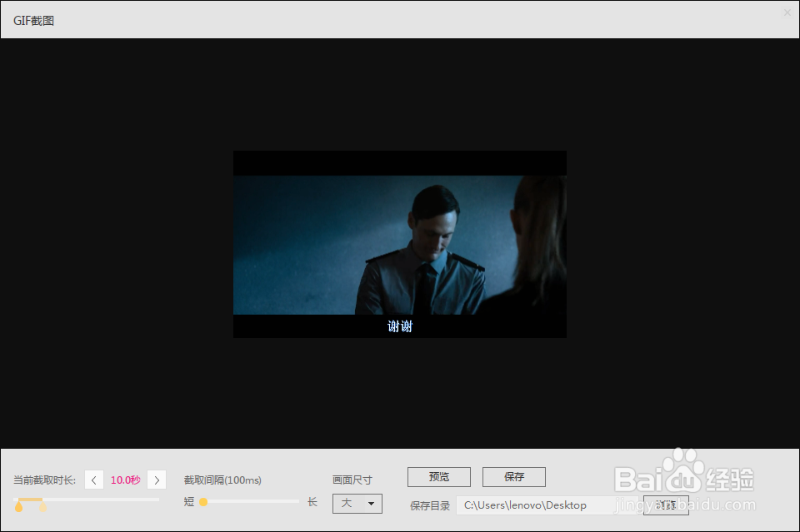This screenshot has height=532, width=800.
Task: Click the GIF截图 window title
Action: 33,20
